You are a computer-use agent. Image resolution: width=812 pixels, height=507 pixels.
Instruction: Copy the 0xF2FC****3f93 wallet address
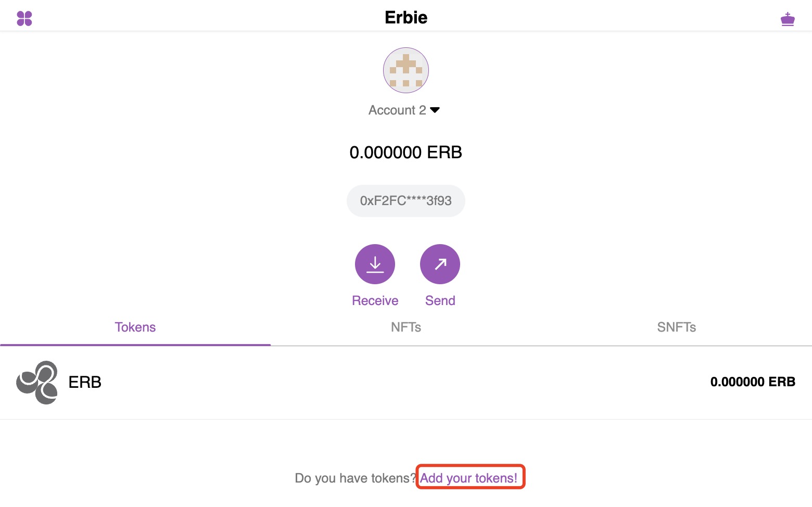406,201
